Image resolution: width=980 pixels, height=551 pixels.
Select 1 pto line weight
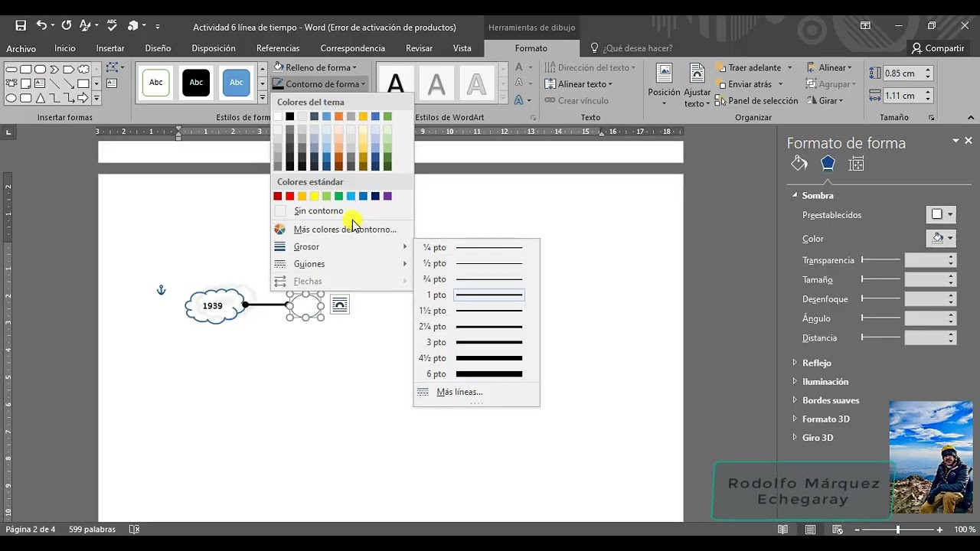476,295
